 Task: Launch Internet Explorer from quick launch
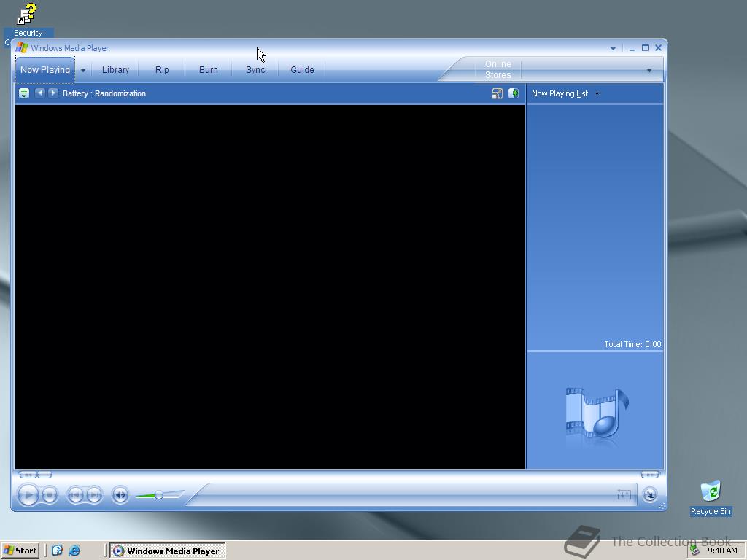coord(74,551)
